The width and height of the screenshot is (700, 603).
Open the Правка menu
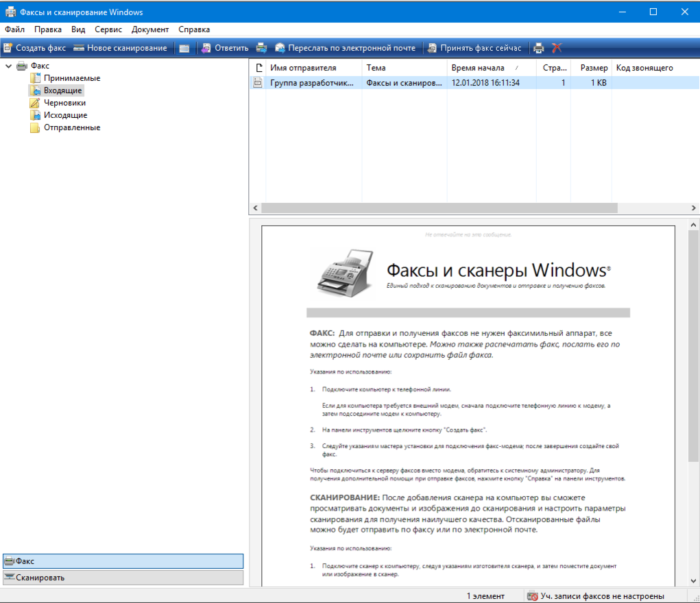pyautogui.click(x=48, y=29)
